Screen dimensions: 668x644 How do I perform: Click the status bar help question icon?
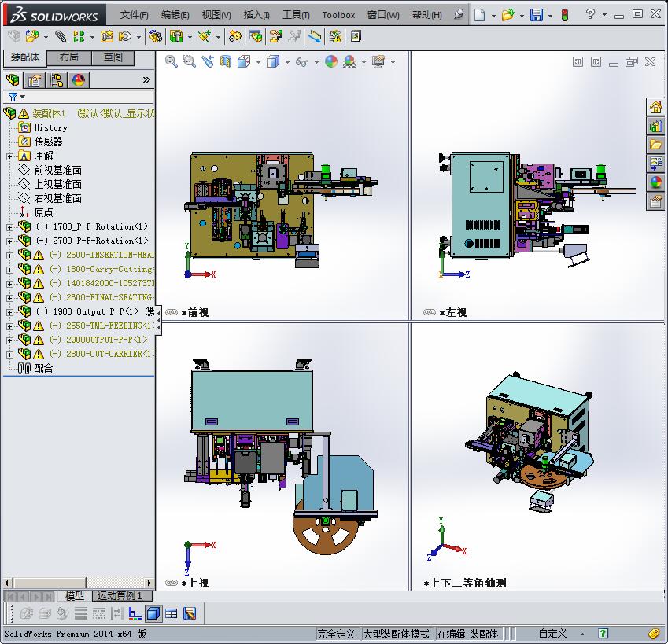point(603,633)
